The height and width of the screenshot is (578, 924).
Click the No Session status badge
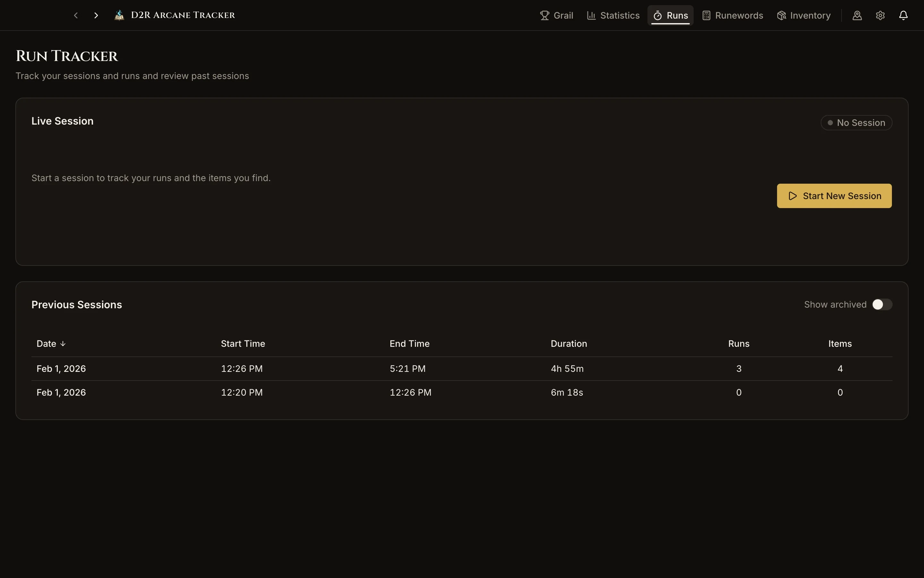856,123
